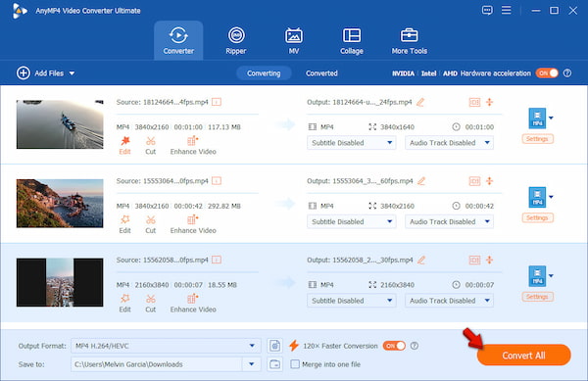Open output format profile settings icon
Viewport: 588px width, 381px height.
click(274, 346)
